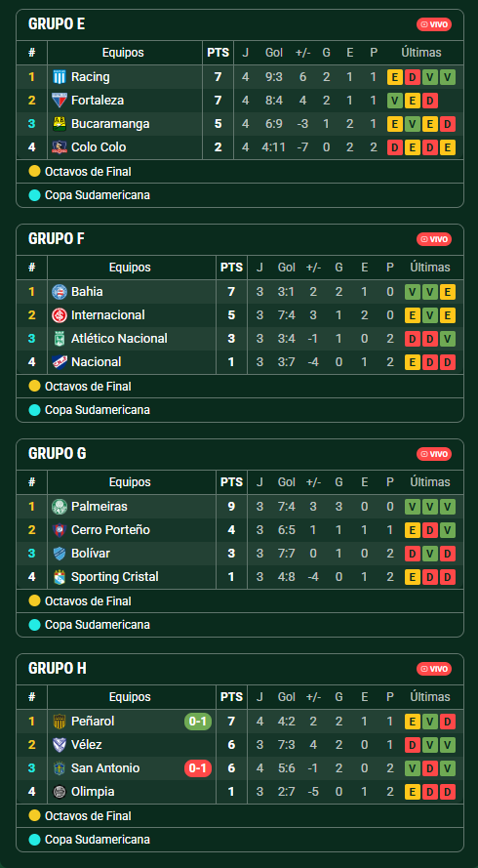
Task: Click the Bolívar team crest icon
Action: 60,553
